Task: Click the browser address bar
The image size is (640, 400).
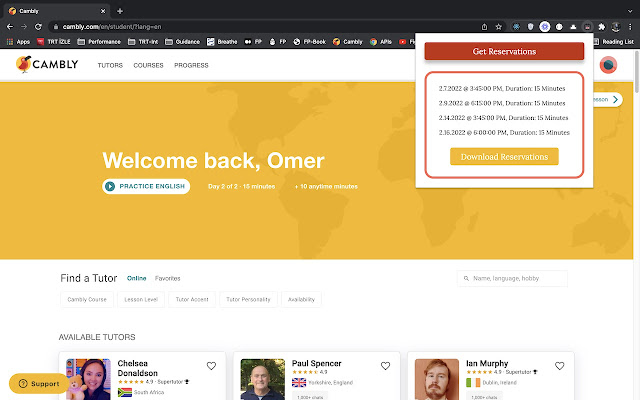Action: [261, 27]
